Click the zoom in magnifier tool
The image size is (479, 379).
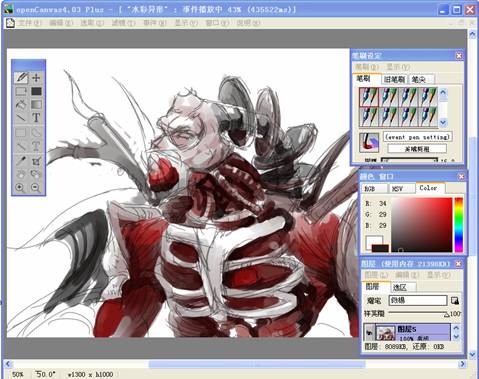[x=20, y=188]
